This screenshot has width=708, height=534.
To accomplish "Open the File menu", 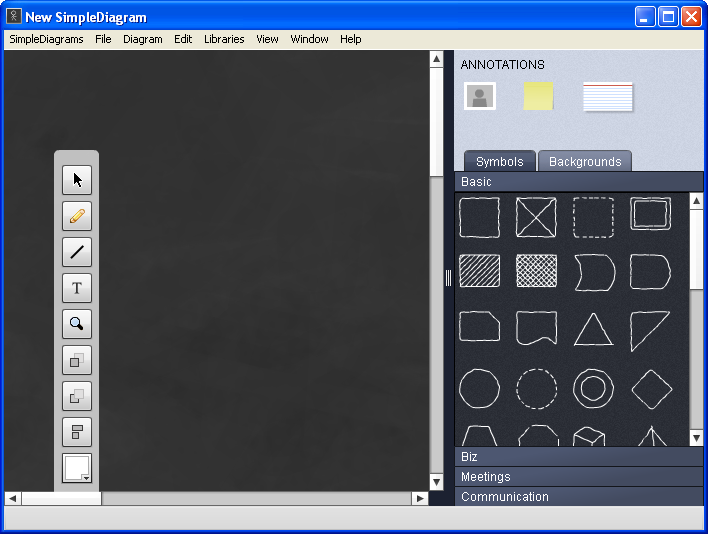I will [x=103, y=39].
